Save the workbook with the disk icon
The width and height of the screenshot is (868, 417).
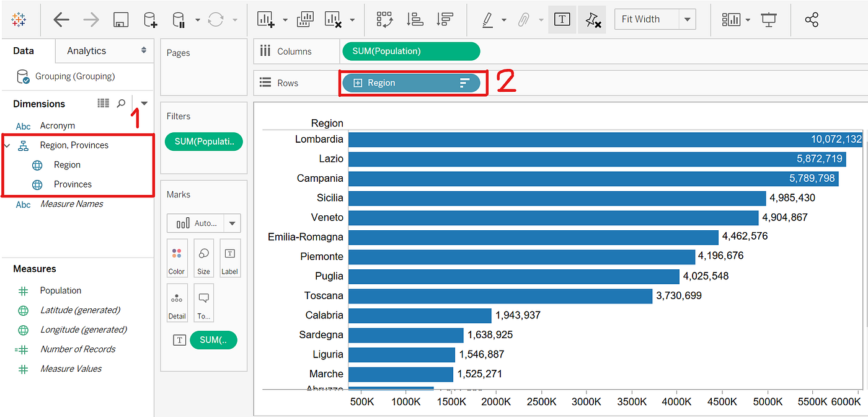(121, 20)
